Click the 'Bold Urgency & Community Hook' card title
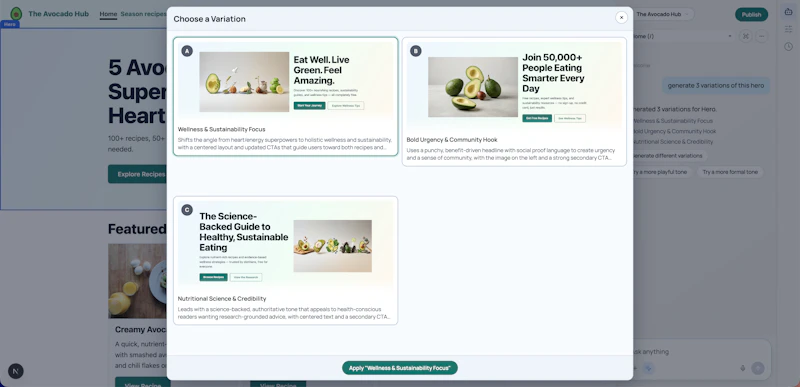This screenshot has width=800, height=387. [452, 140]
